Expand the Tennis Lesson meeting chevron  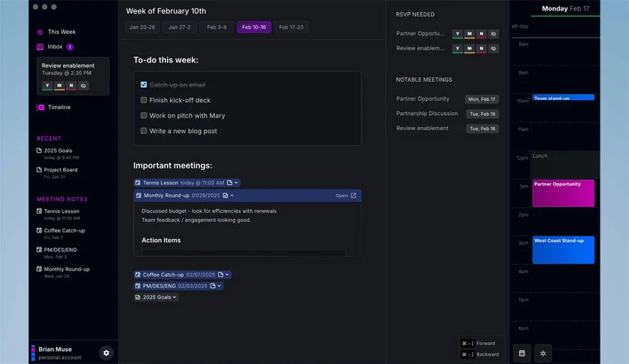click(236, 183)
